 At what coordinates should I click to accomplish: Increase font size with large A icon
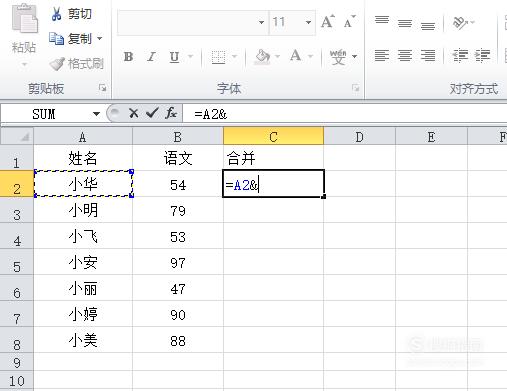click(x=328, y=22)
